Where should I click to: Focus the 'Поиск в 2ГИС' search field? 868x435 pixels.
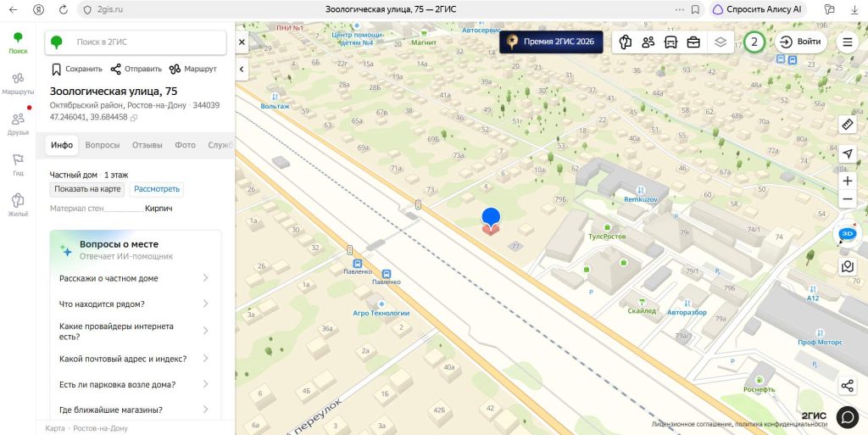point(136,42)
